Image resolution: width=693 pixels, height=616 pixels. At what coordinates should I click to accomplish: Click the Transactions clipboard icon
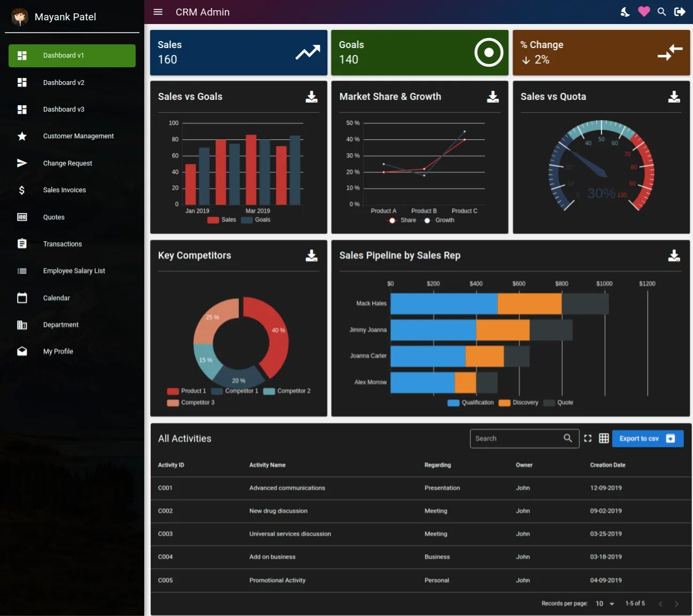[x=22, y=243]
